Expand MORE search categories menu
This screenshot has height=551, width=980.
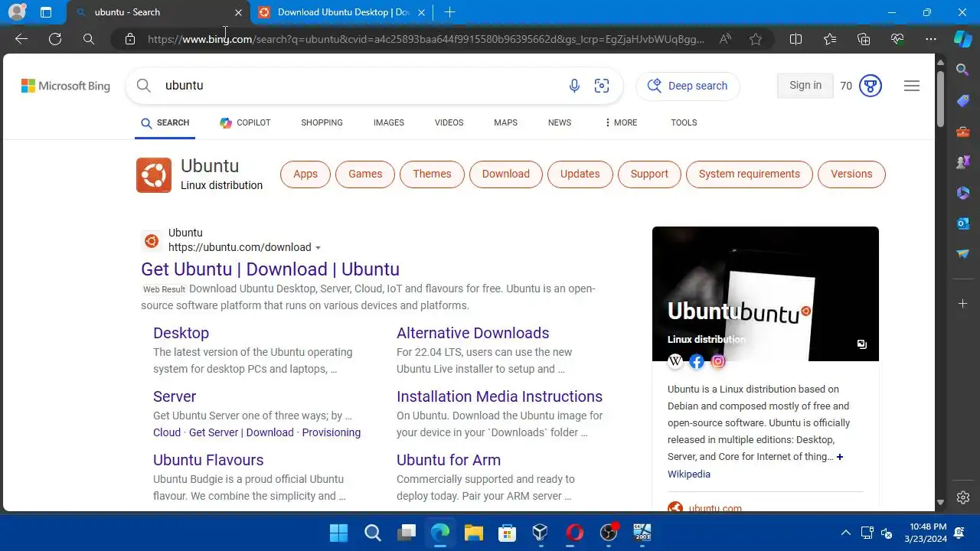(621, 122)
